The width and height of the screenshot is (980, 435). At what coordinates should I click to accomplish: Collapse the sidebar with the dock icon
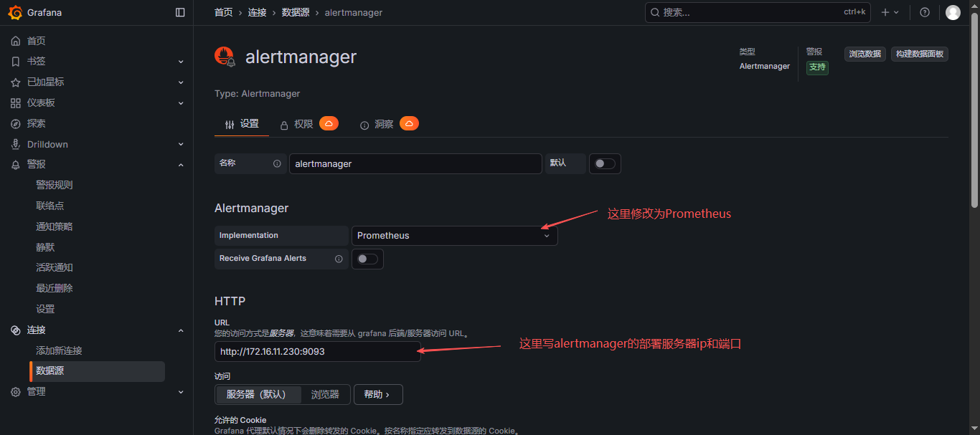click(180, 12)
